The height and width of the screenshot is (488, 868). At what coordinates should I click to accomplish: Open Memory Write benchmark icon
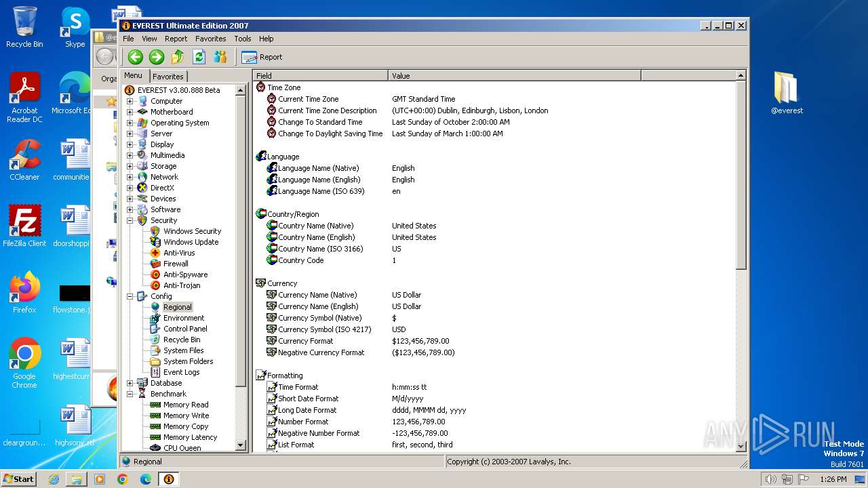(155, 415)
